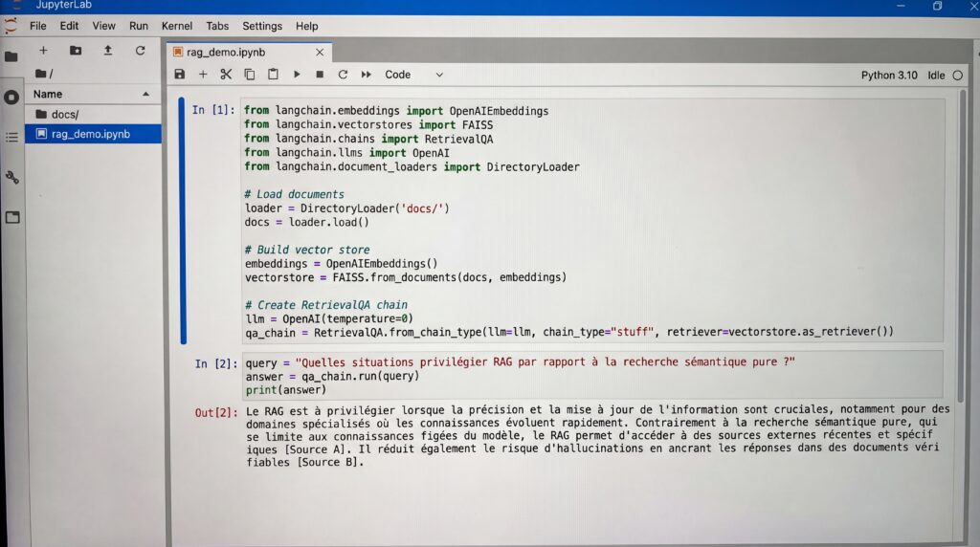The width and height of the screenshot is (980, 547).
Task: Select the In [2] cell prompt
Action: (215, 363)
